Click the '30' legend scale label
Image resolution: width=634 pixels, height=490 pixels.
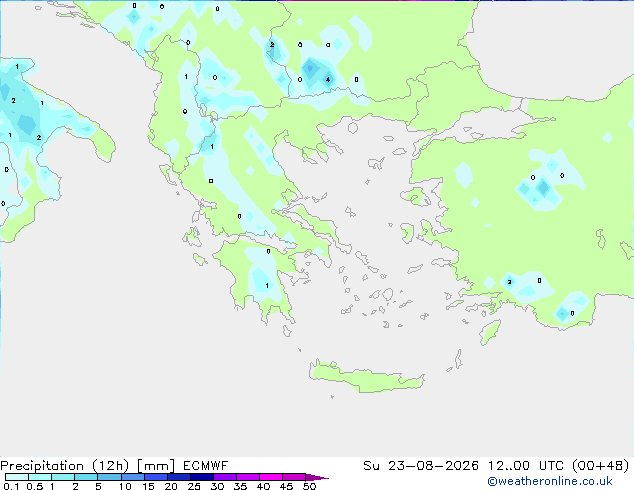[x=217, y=486]
